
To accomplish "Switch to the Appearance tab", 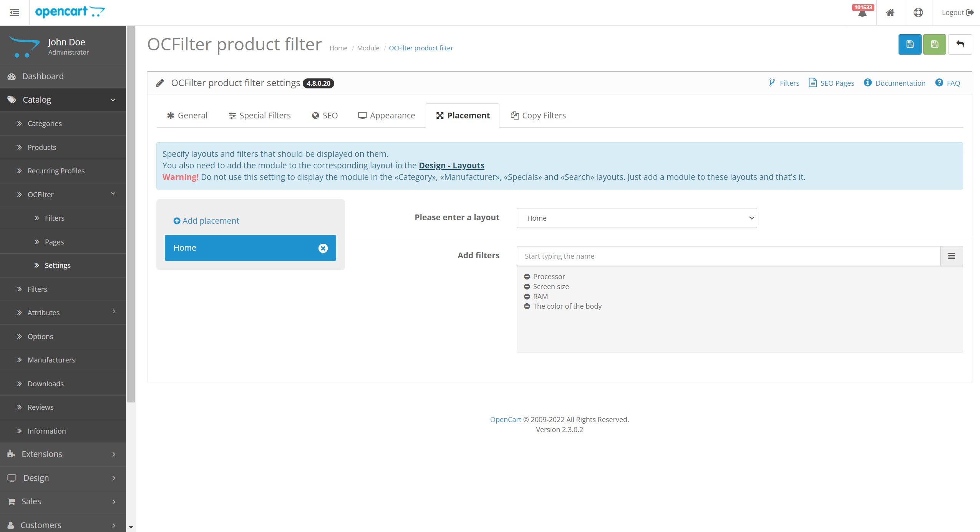I will click(x=386, y=115).
